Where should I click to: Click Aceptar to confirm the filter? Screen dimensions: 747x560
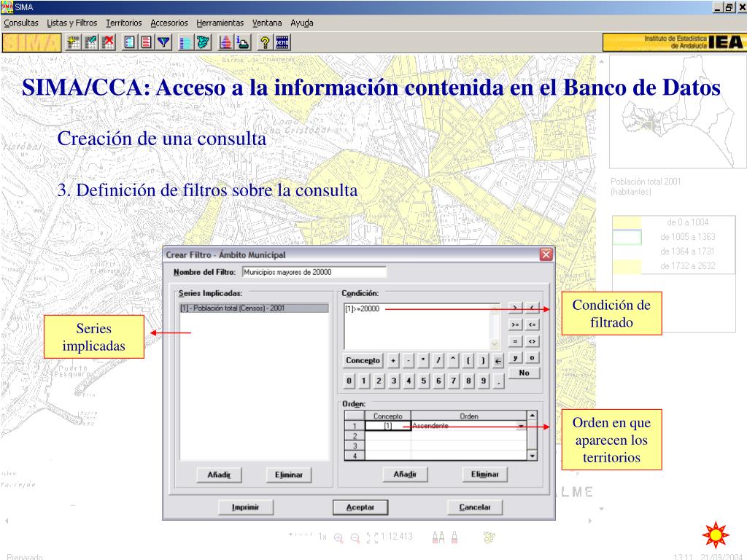pyautogui.click(x=360, y=507)
